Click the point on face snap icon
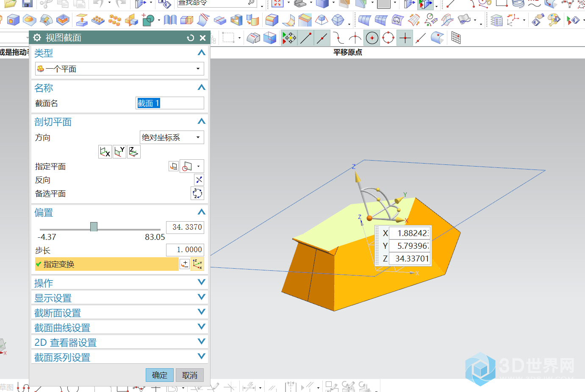This screenshot has height=392, width=585. point(438,38)
